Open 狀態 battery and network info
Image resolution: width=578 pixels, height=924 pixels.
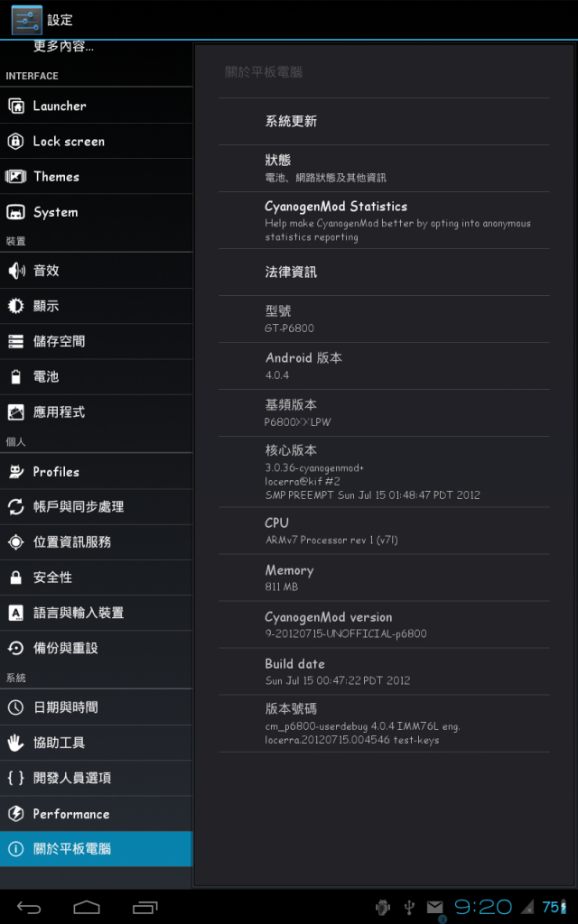coord(384,169)
